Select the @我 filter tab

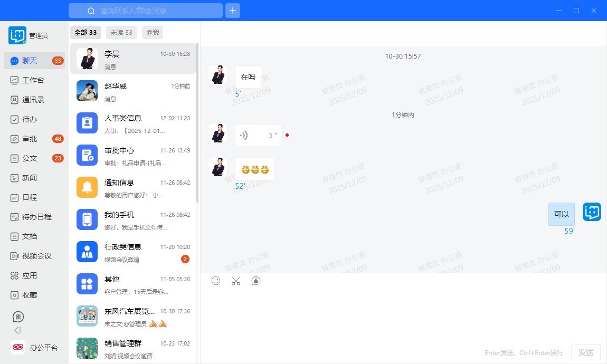pos(153,33)
